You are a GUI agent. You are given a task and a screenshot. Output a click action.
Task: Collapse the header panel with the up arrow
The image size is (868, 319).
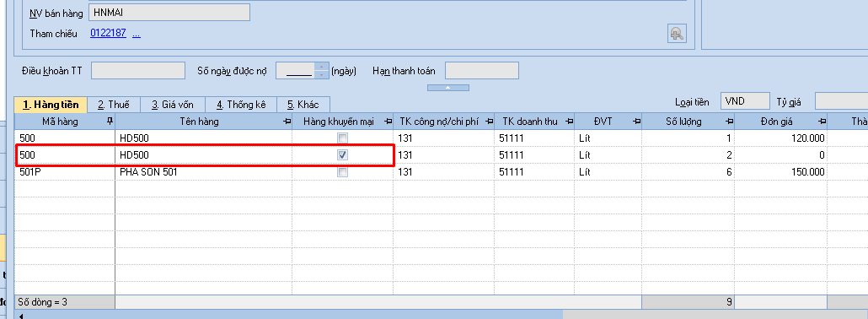448,88
